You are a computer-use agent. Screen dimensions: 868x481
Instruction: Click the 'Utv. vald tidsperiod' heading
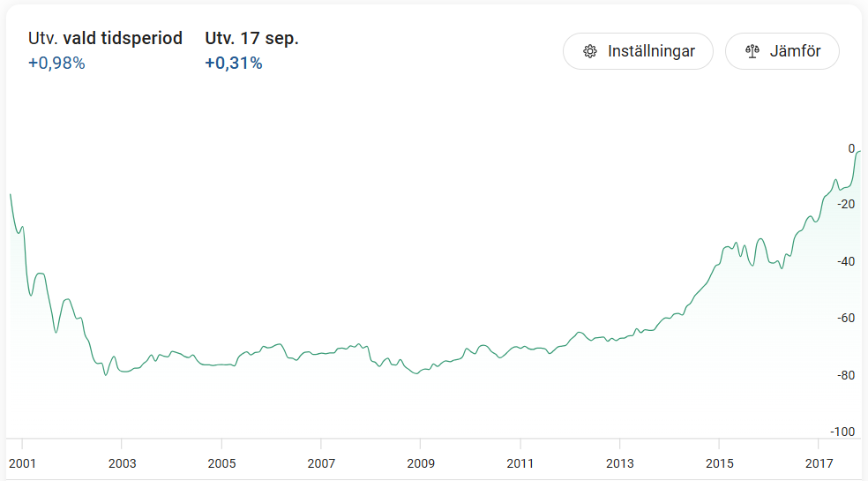click(x=106, y=38)
